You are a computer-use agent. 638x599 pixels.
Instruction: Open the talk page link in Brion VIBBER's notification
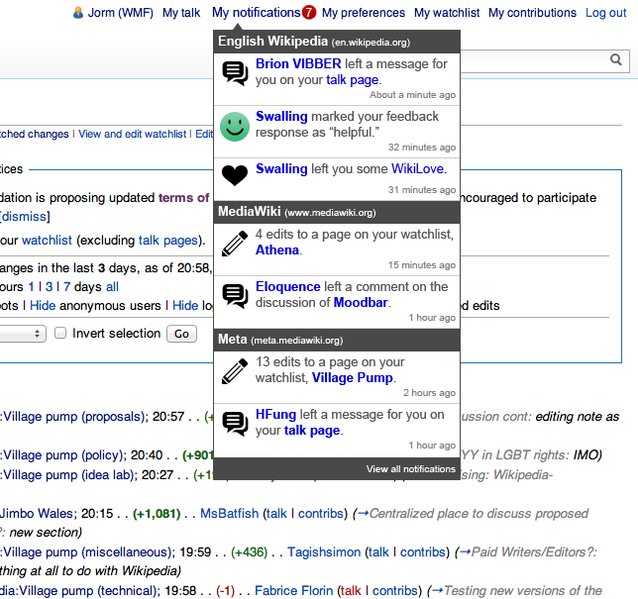click(352, 80)
